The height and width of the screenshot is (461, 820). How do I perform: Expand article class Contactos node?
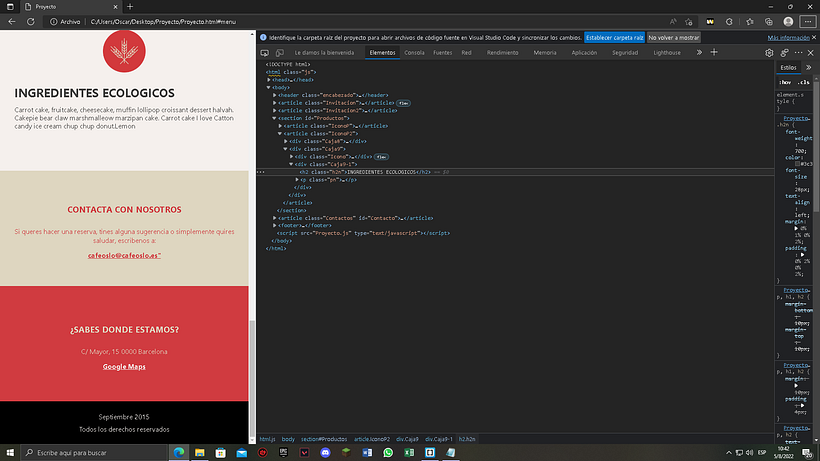275,218
